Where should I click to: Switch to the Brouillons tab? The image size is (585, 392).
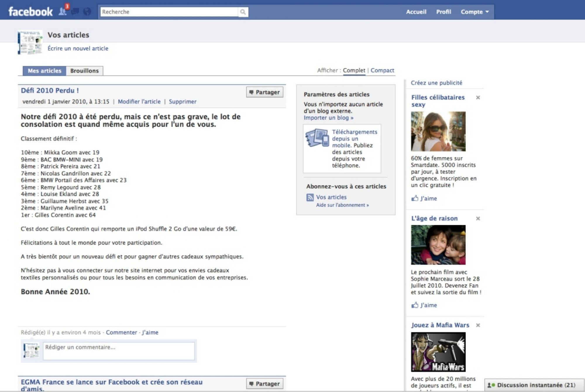pos(84,71)
